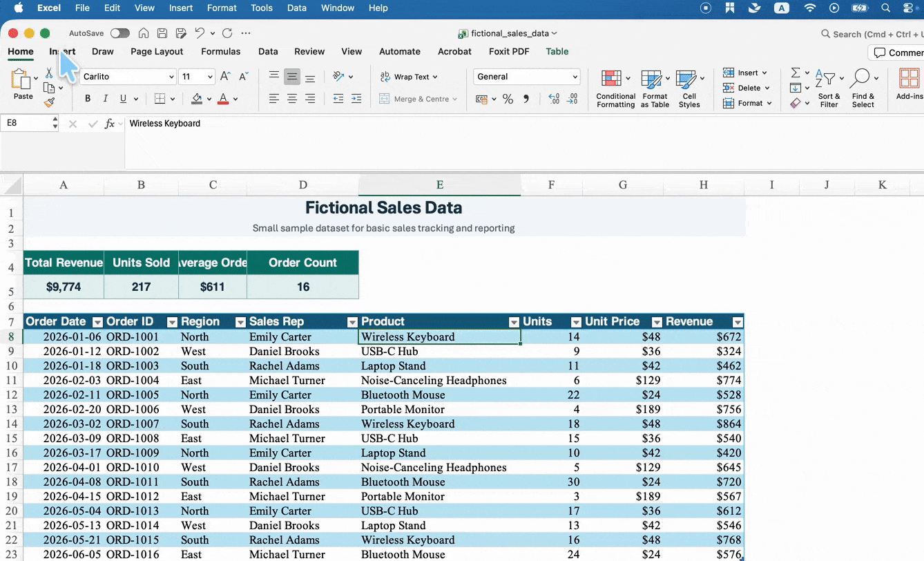Screen dimensions: 924x561
Task: Click the Format as Table button
Action: click(655, 88)
